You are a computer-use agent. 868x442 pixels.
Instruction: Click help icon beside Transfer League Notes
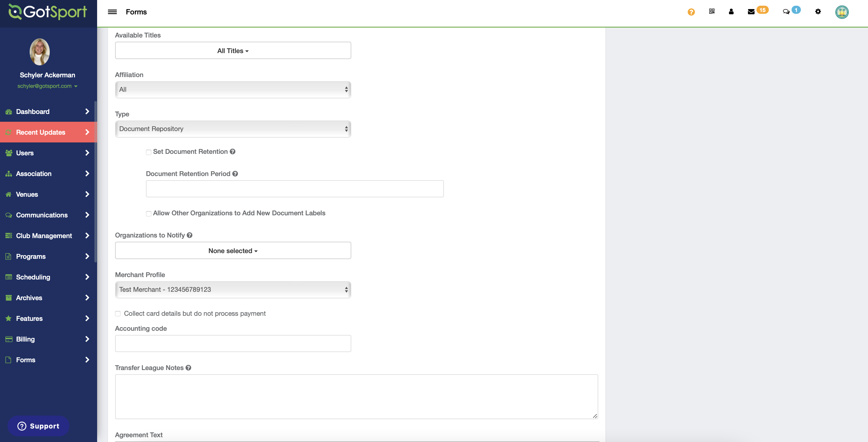(x=188, y=368)
